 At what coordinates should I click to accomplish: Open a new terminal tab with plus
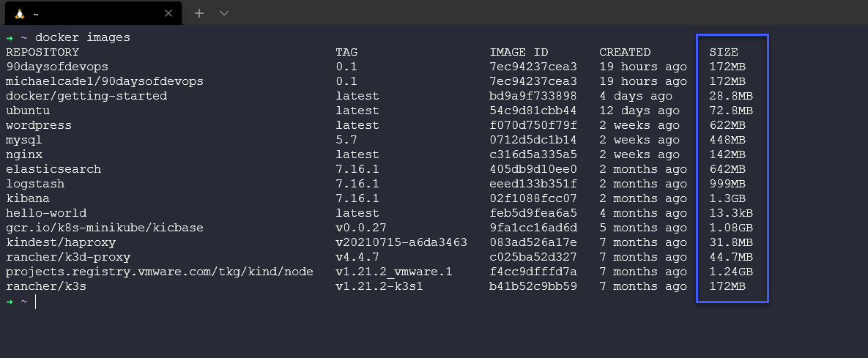(x=199, y=13)
